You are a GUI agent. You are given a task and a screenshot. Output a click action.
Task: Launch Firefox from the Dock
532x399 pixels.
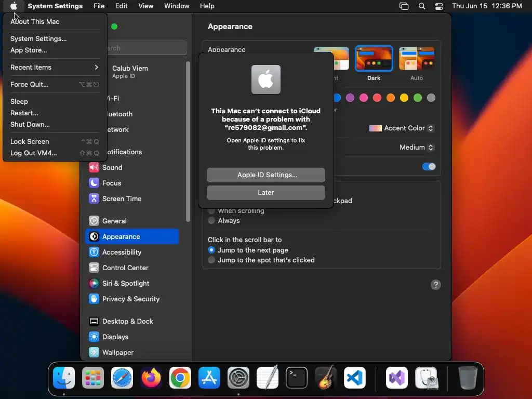(151, 378)
